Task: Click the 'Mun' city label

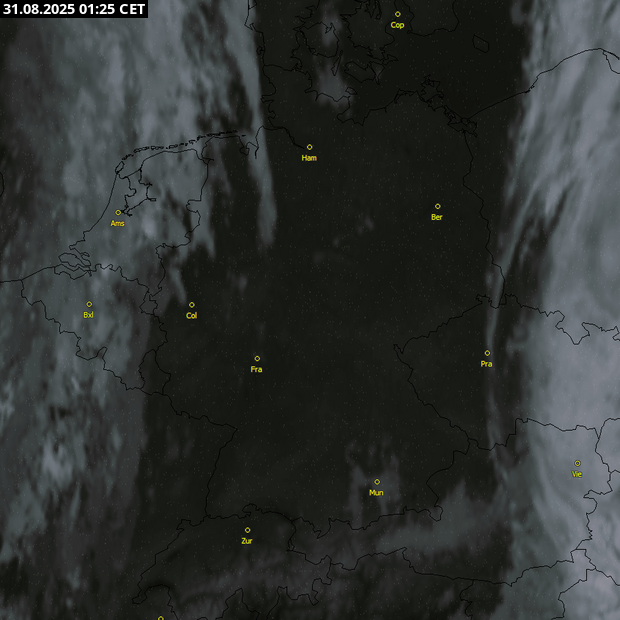Action: tap(376, 493)
